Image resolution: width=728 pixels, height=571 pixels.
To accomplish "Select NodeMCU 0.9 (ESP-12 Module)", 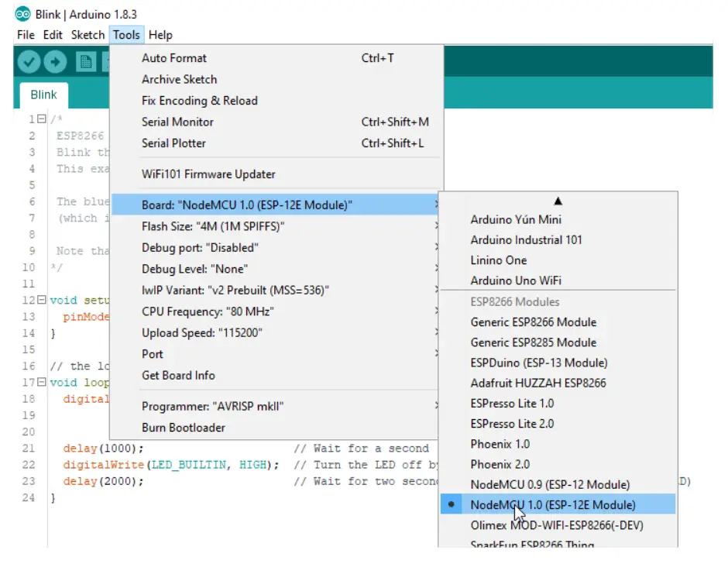I will click(558, 484).
